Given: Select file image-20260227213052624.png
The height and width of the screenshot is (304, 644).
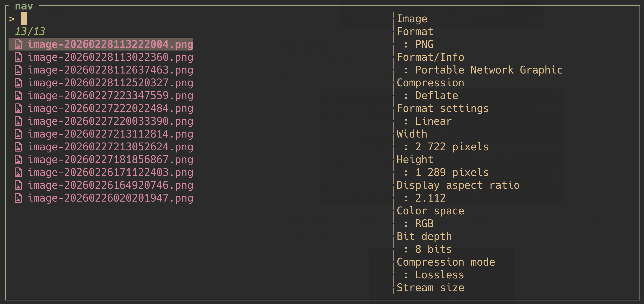Looking at the screenshot, I should (x=110, y=147).
